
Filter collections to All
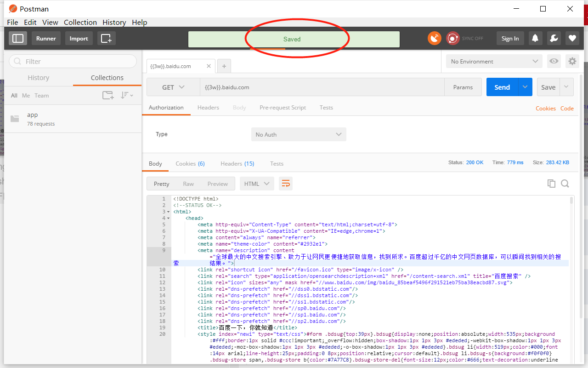click(14, 95)
